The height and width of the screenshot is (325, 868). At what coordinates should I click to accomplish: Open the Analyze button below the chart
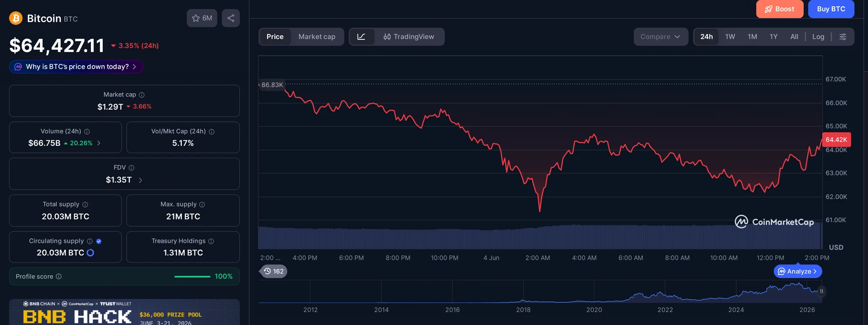pyautogui.click(x=797, y=271)
